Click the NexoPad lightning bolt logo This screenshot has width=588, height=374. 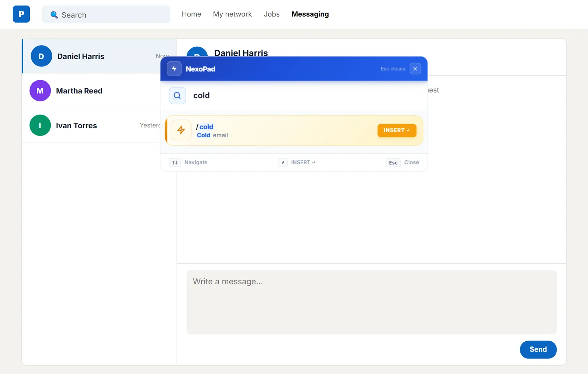(x=174, y=69)
